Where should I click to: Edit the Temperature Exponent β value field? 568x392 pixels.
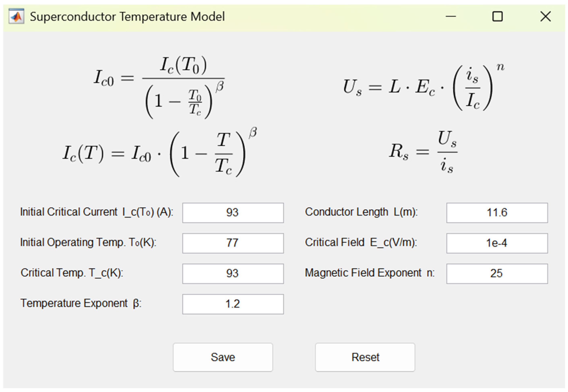[233, 304]
